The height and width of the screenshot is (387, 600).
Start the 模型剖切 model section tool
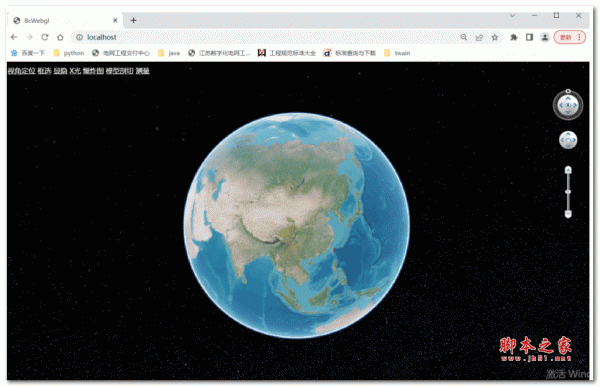coord(120,71)
